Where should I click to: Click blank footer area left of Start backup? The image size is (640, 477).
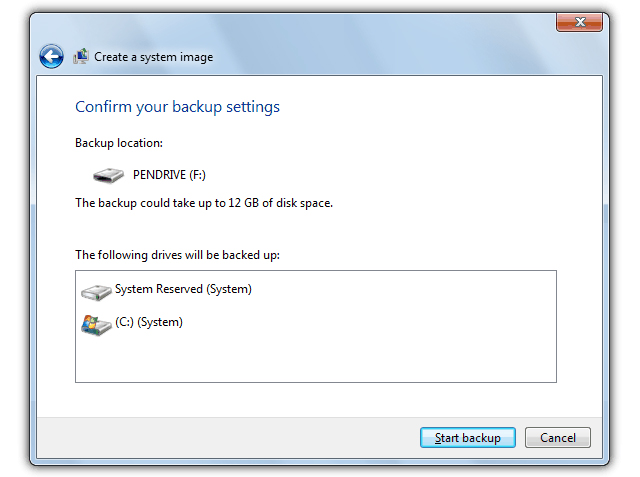[x=220, y=438]
